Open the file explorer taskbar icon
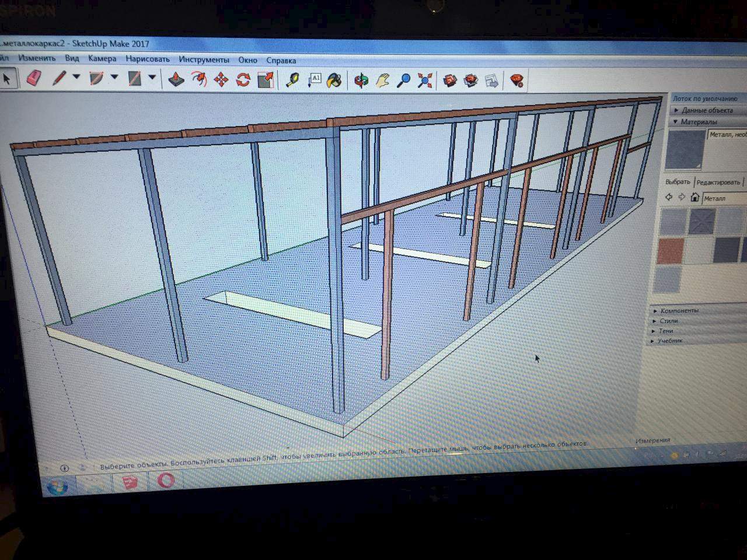The width and height of the screenshot is (747, 560). point(95,484)
